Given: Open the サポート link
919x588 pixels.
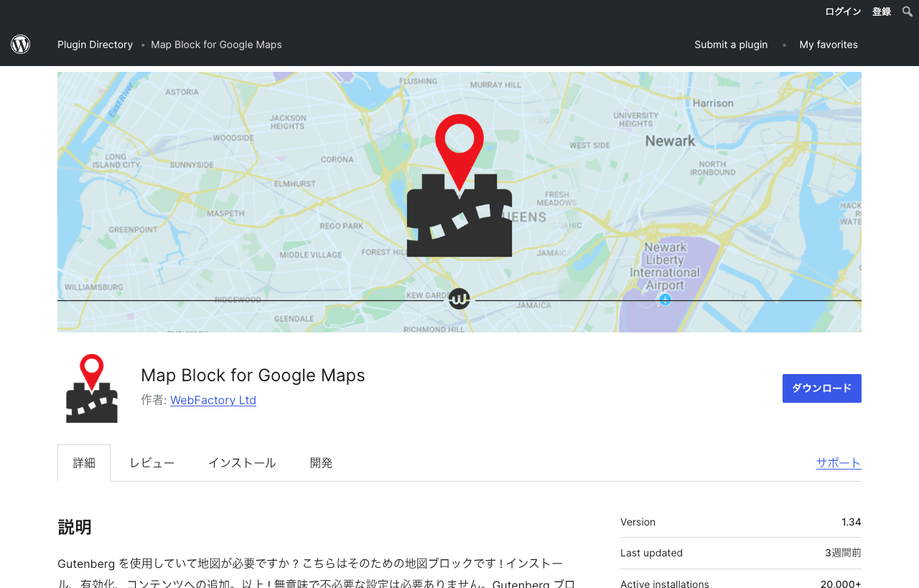Looking at the screenshot, I should coord(839,463).
